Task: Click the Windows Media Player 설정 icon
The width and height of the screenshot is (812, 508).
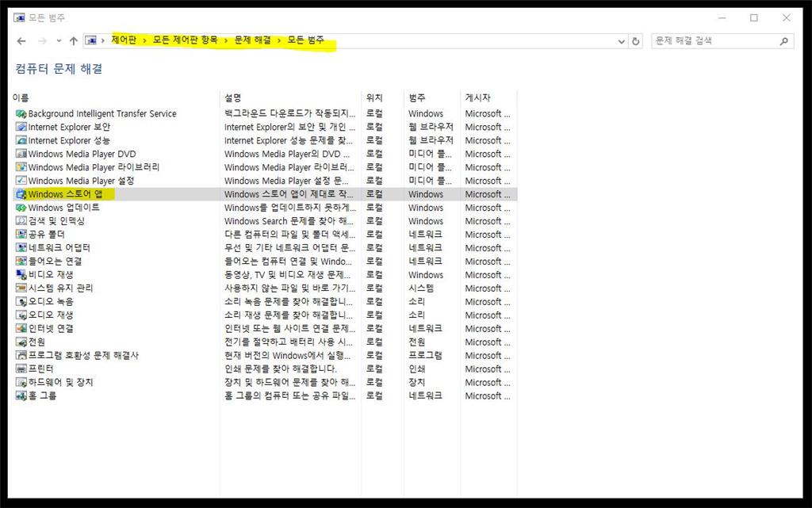Action: (21, 181)
